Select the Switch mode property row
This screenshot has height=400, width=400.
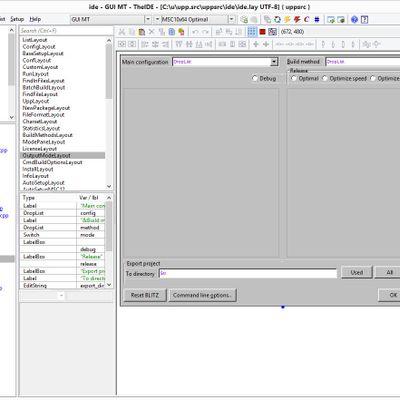(x=63, y=235)
